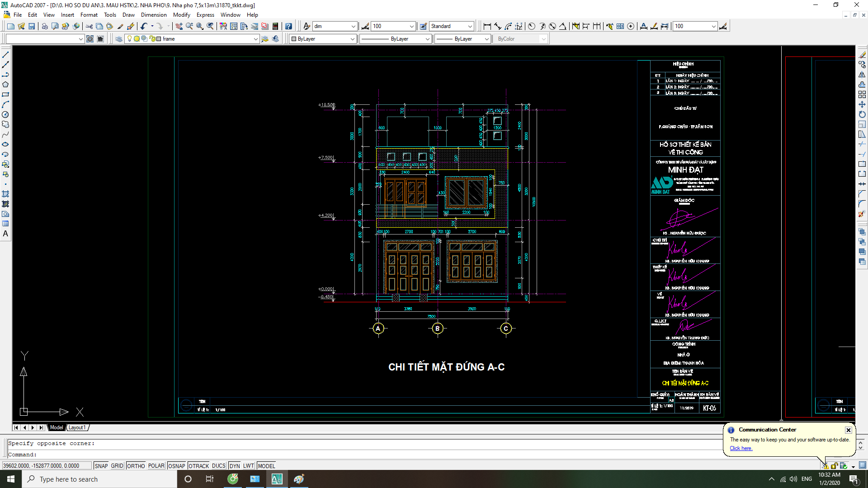This screenshot has width=868, height=488.
Task: Expand the layer dropdown showing frame
Action: click(x=255, y=39)
